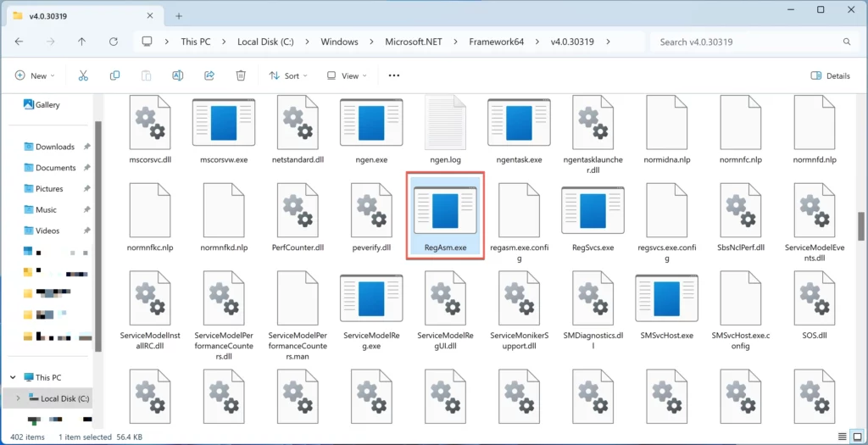Click the Cut scissors icon

[83, 75]
